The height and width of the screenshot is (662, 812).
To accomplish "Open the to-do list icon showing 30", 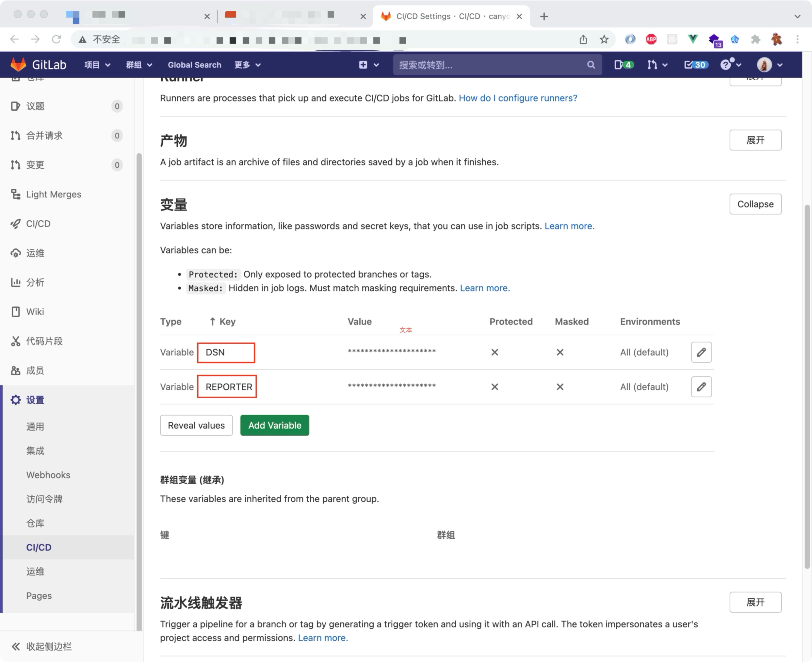I will point(696,65).
